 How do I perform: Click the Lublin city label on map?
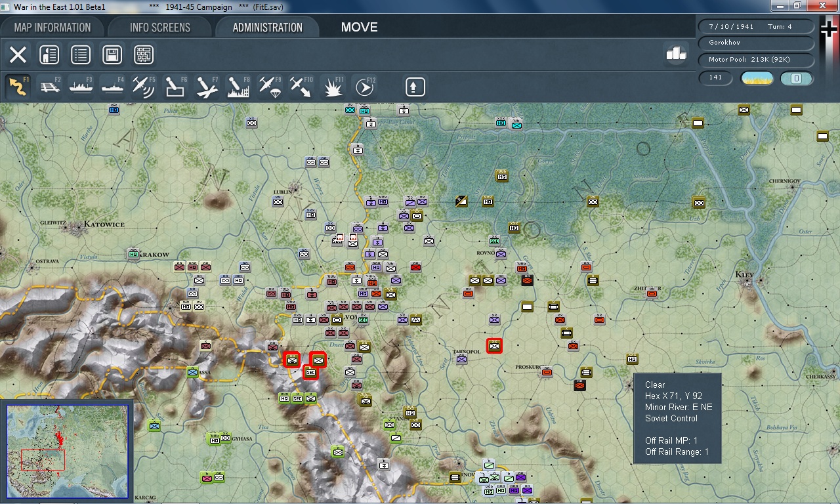(x=283, y=192)
